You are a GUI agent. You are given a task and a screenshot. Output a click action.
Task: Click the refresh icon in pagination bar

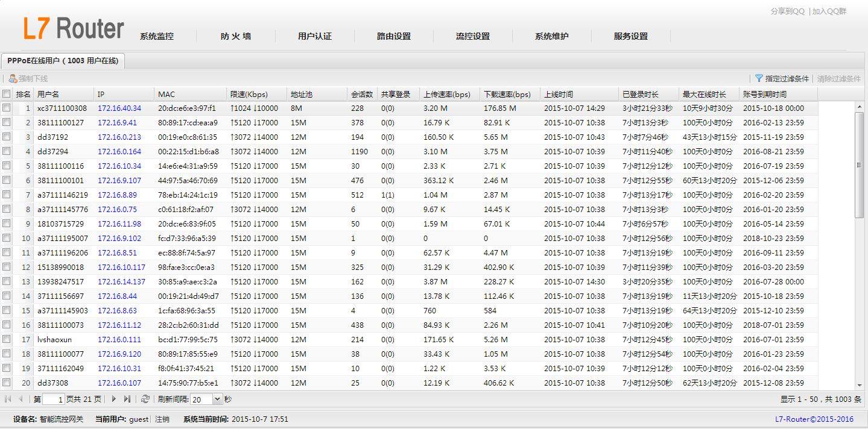click(x=145, y=399)
